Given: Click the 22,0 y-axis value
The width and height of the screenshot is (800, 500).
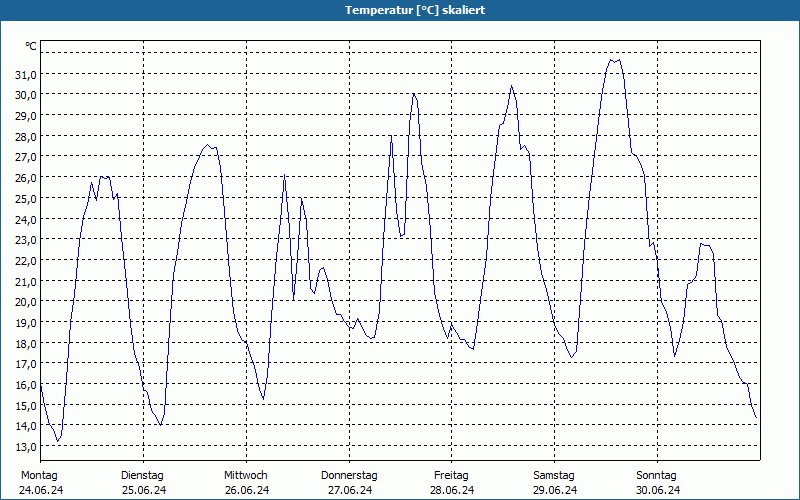Looking at the screenshot, I should [x=26, y=261].
